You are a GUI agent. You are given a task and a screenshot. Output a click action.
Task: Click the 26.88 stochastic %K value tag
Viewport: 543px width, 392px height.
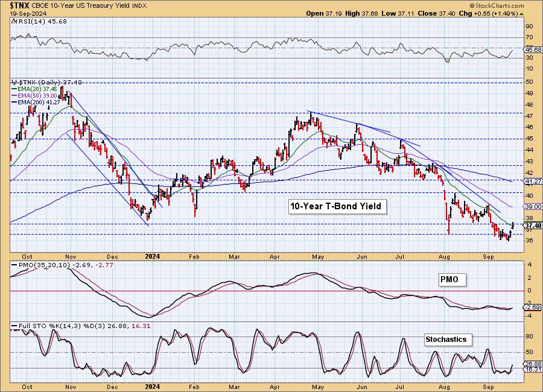(x=533, y=364)
